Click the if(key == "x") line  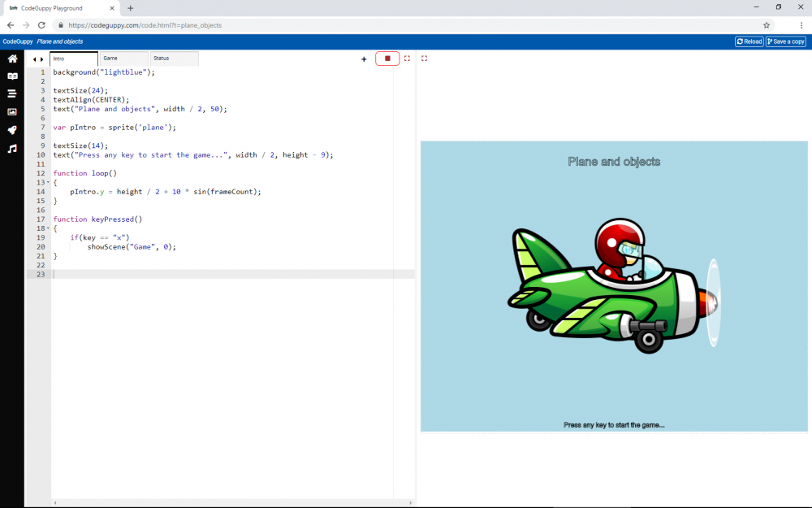pyautogui.click(x=100, y=237)
